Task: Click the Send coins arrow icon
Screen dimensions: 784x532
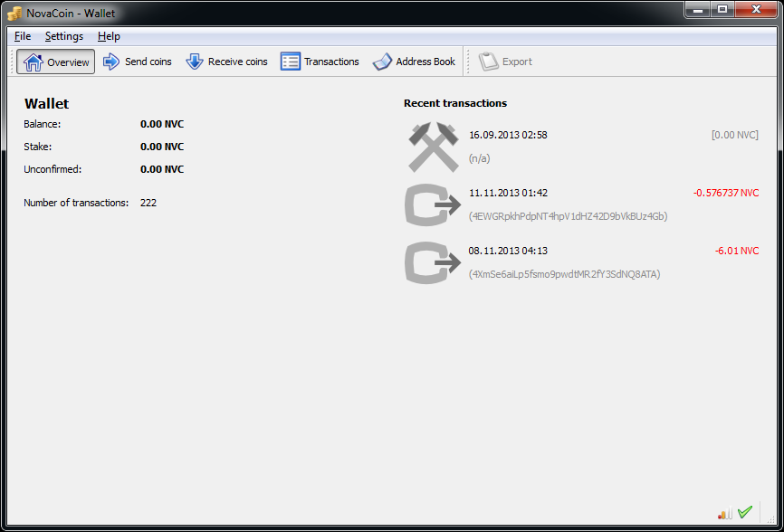Action: pyautogui.click(x=111, y=62)
